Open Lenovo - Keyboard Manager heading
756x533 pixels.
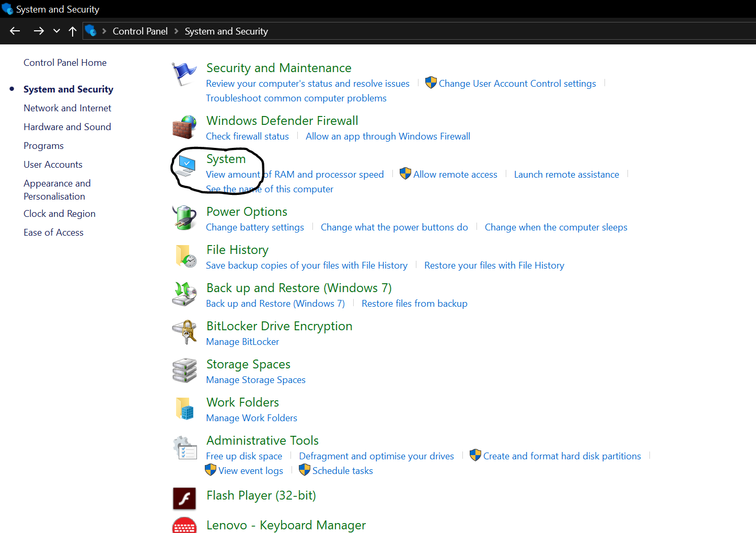point(286,525)
